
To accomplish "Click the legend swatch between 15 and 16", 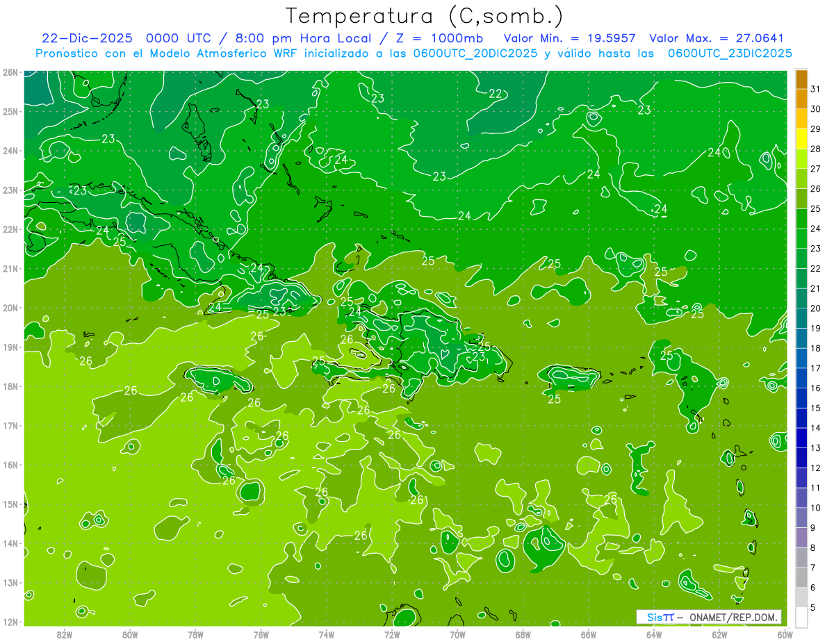I will [x=801, y=398].
